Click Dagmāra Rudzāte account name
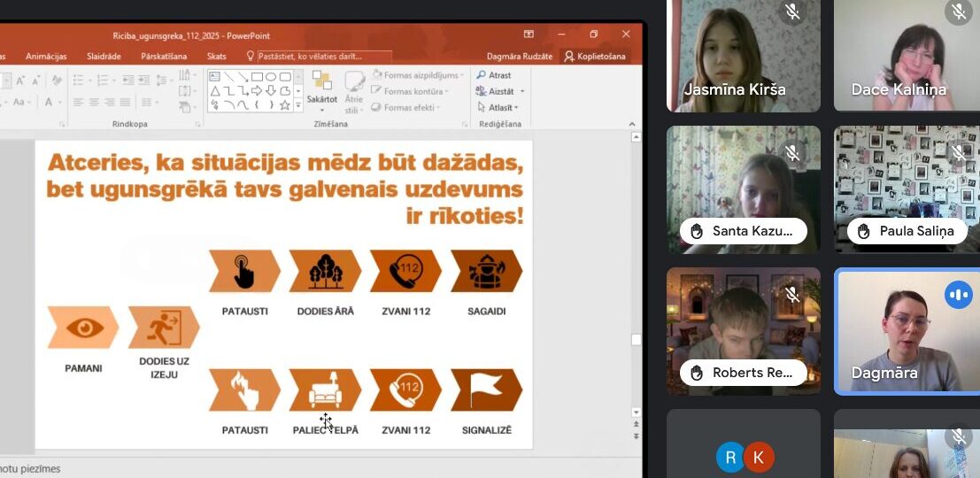The height and width of the screenshot is (478, 980). click(520, 57)
